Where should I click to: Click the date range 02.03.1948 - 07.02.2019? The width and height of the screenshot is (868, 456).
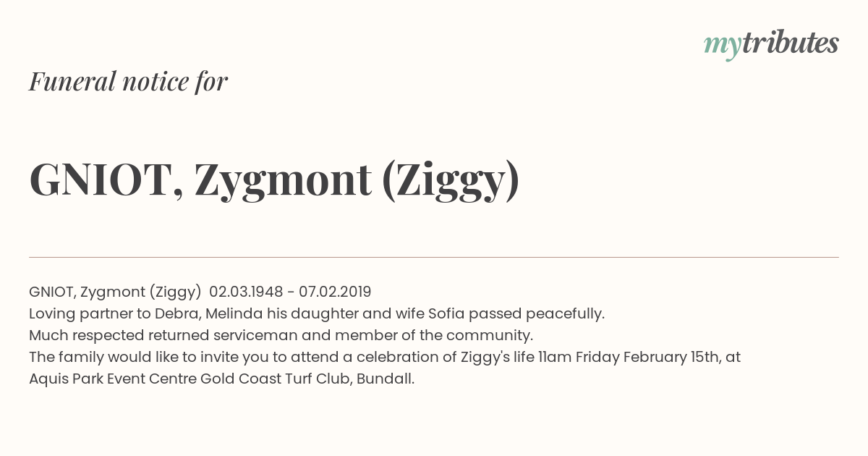(290, 292)
